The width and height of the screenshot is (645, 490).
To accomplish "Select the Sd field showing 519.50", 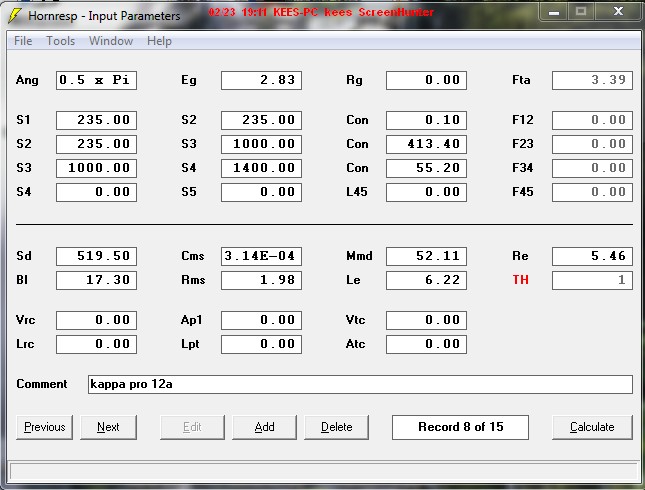I will point(96,256).
